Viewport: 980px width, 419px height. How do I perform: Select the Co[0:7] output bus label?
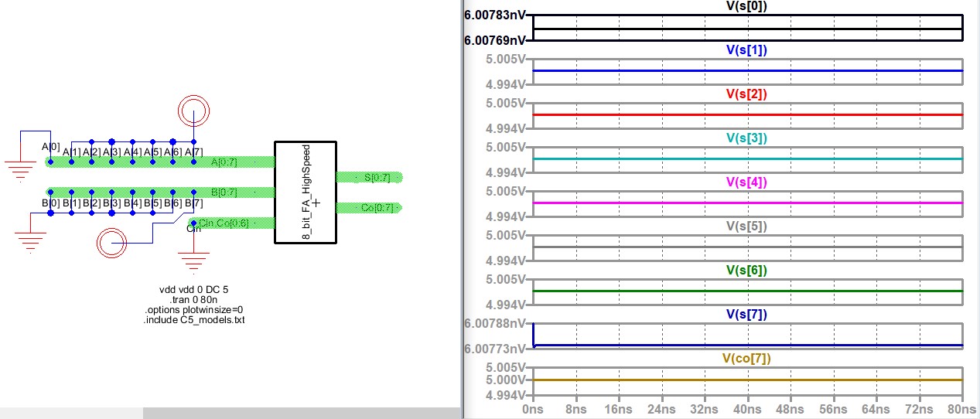[x=377, y=207]
